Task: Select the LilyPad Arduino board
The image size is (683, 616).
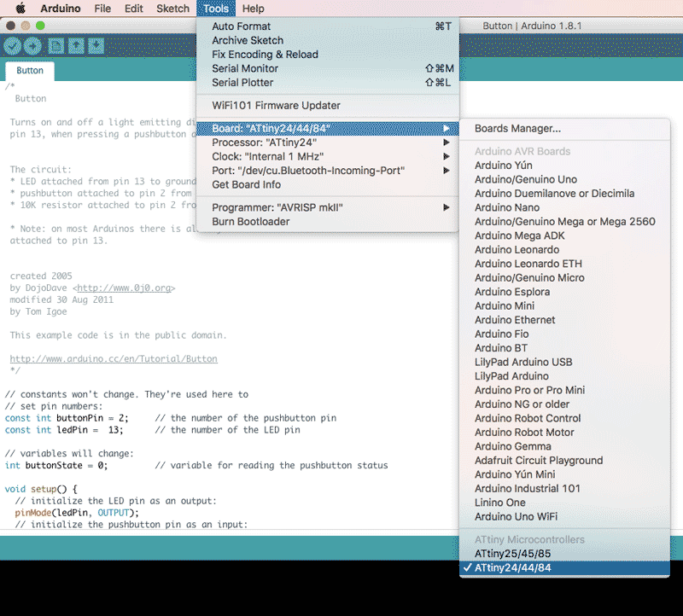Action: (564, 376)
